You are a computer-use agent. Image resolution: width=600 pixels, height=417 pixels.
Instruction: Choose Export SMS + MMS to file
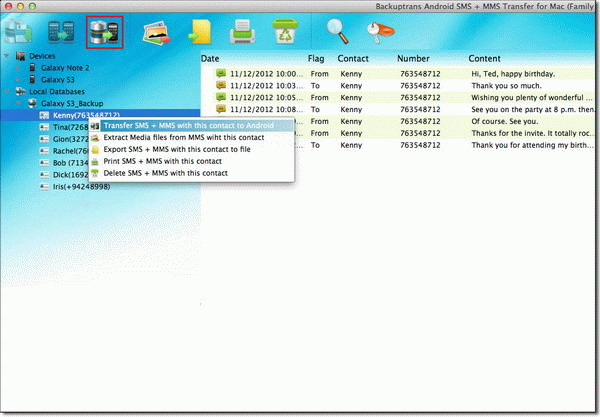pos(176,149)
